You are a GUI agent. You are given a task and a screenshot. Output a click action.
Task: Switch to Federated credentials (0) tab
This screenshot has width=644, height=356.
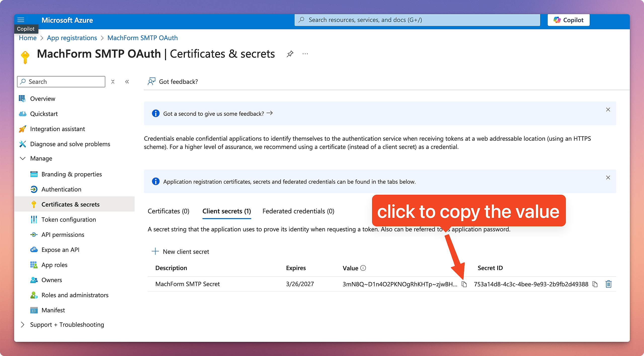pyautogui.click(x=298, y=211)
